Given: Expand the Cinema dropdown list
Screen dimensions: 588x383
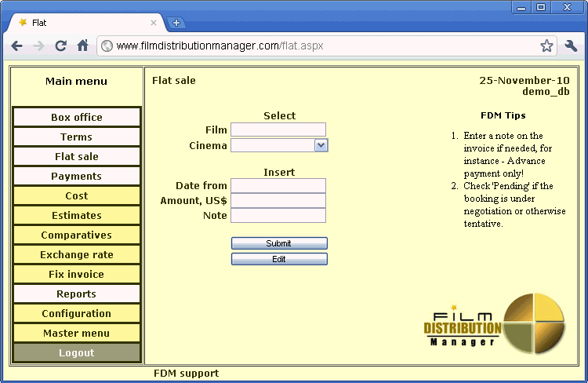Looking at the screenshot, I should pyautogui.click(x=321, y=145).
